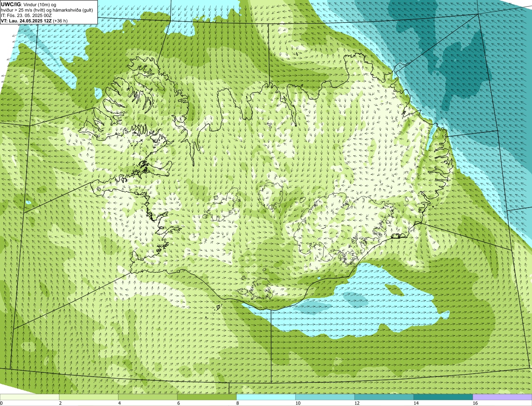Click the 14–16 m/s dark teal legend swatch
532x406 pixels.
[x=443, y=397]
